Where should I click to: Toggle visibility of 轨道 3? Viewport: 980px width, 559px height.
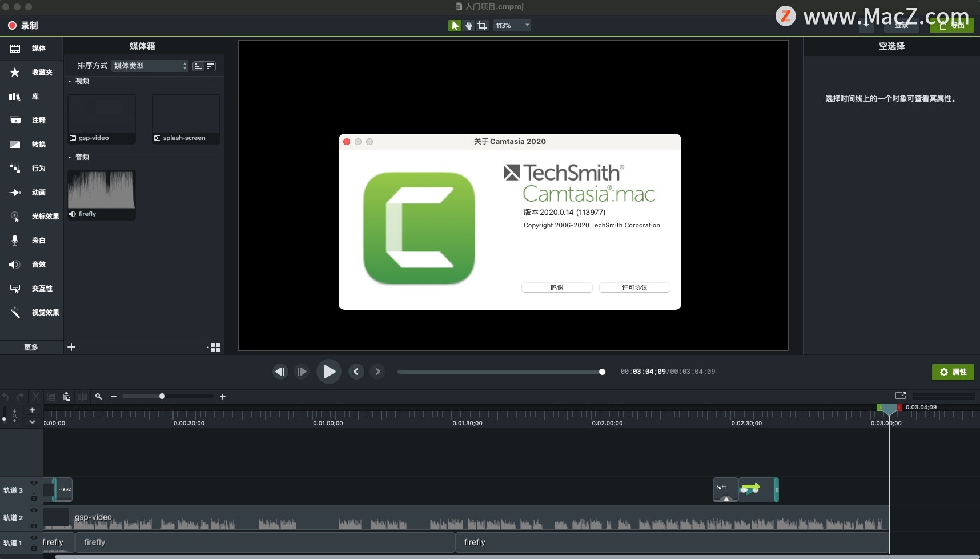click(34, 483)
